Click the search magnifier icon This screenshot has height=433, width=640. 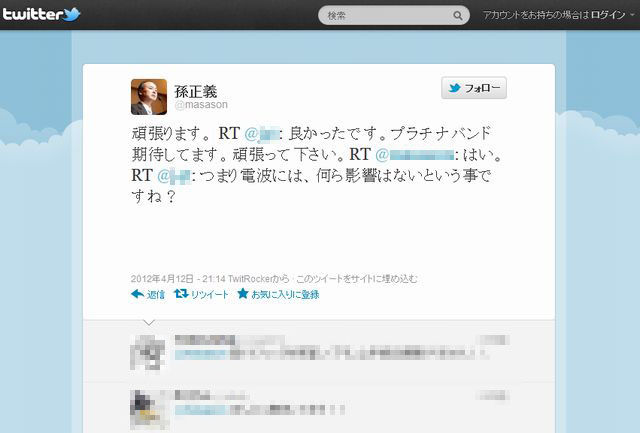point(458,16)
